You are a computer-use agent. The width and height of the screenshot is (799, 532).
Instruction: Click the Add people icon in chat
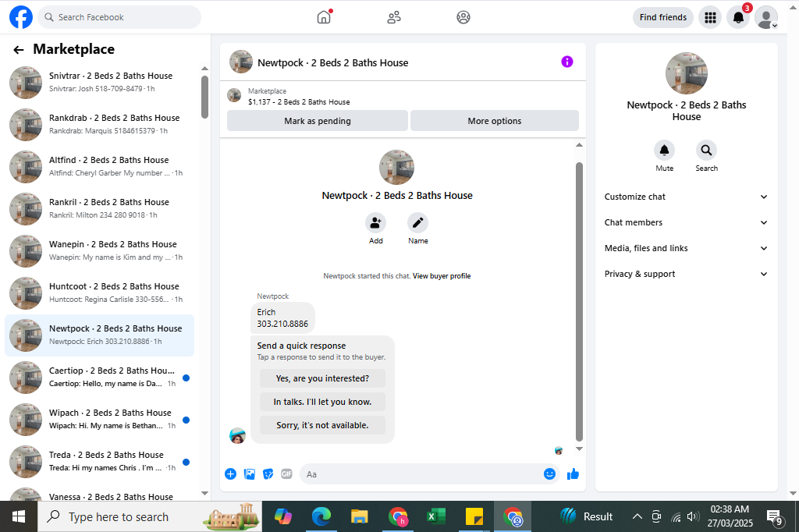375,222
